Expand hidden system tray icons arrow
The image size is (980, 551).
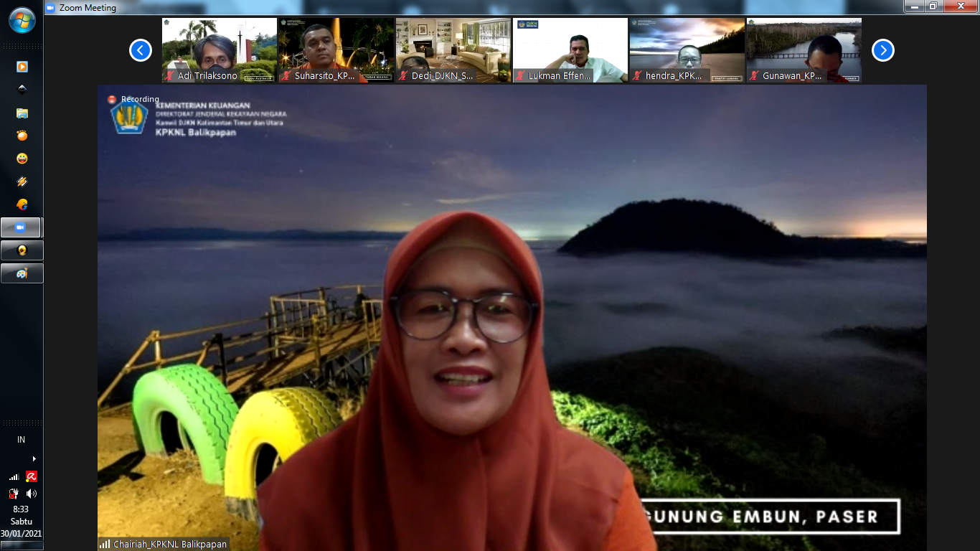(x=34, y=458)
